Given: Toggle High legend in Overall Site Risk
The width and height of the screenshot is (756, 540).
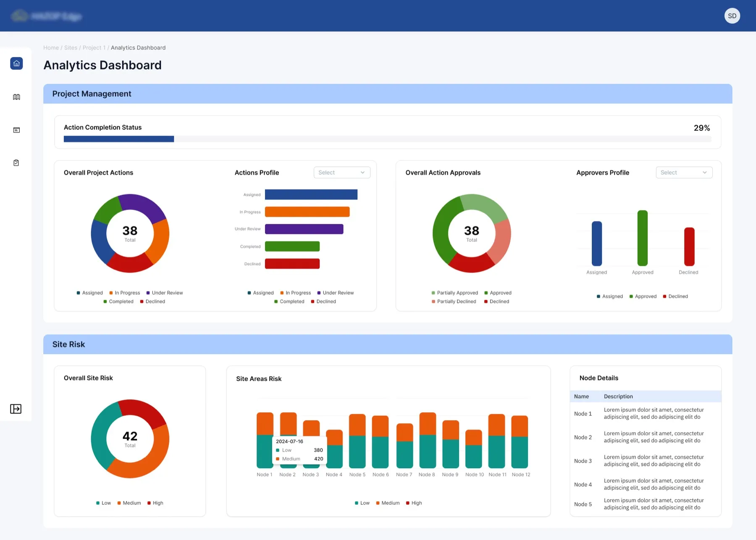Looking at the screenshot, I should [x=155, y=503].
